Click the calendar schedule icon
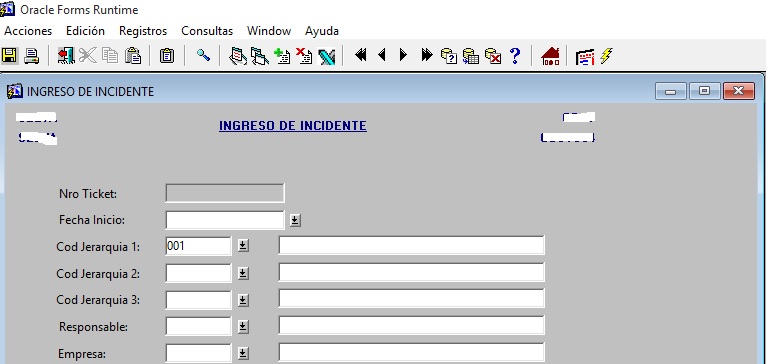This screenshot has width=766, height=364. pos(585,57)
